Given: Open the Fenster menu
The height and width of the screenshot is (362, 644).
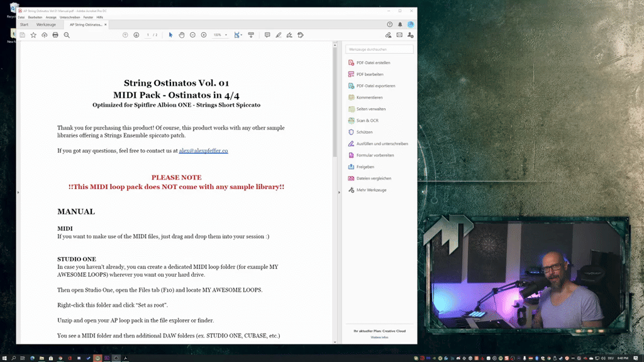Looking at the screenshot, I should 88,18.
